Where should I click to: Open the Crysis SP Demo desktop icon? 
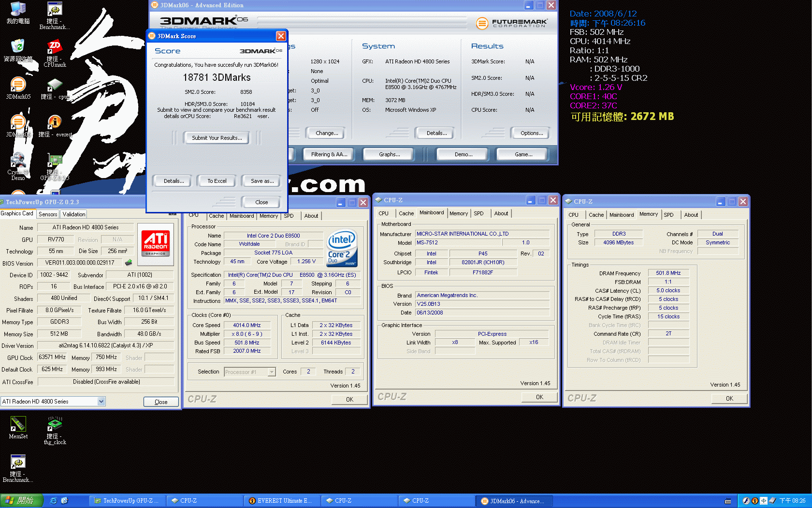click(x=18, y=166)
